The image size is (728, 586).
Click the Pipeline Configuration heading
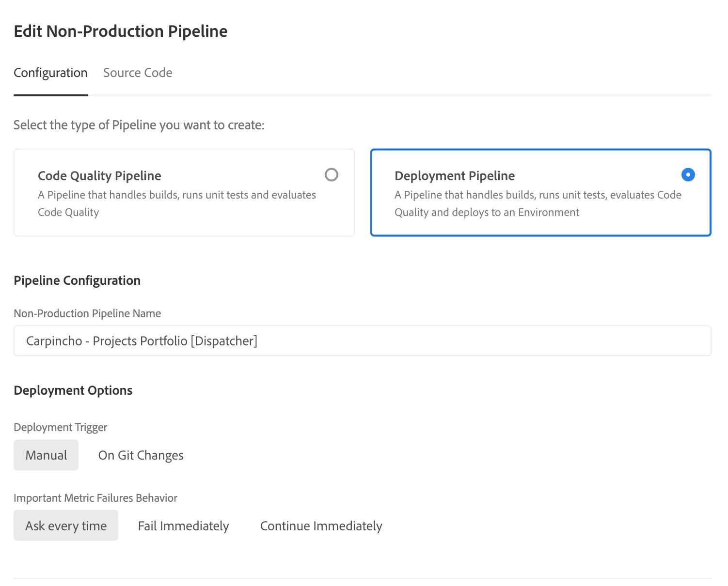pos(77,280)
